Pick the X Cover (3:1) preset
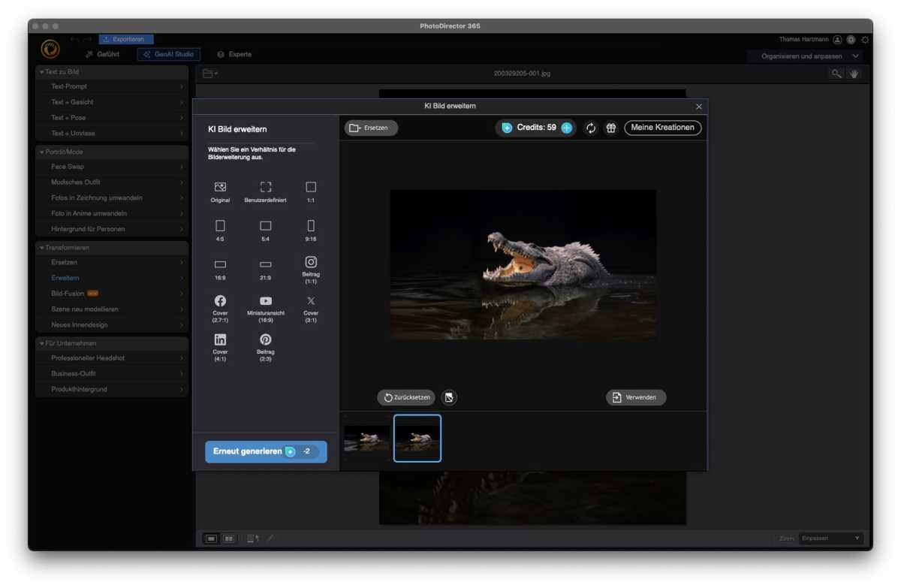Viewport: 901px width, 588px height. [x=311, y=309]
